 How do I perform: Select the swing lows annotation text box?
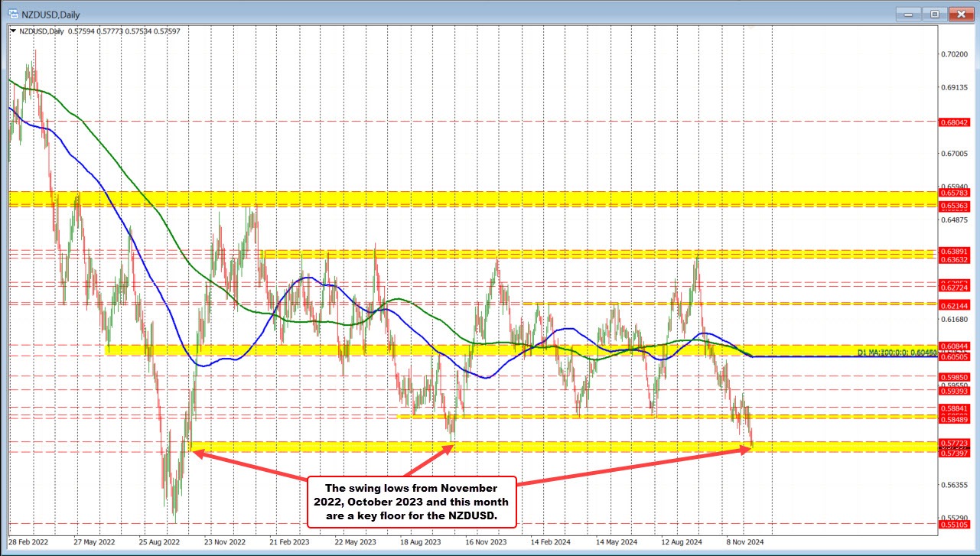pyautogui.click(x=412, y=501)
